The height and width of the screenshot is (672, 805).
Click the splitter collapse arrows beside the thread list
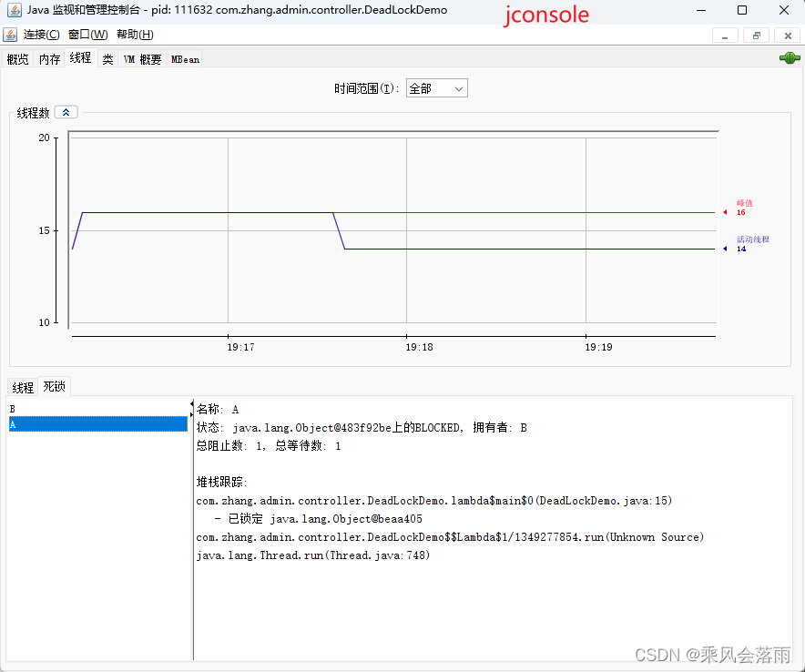point(192,409)
